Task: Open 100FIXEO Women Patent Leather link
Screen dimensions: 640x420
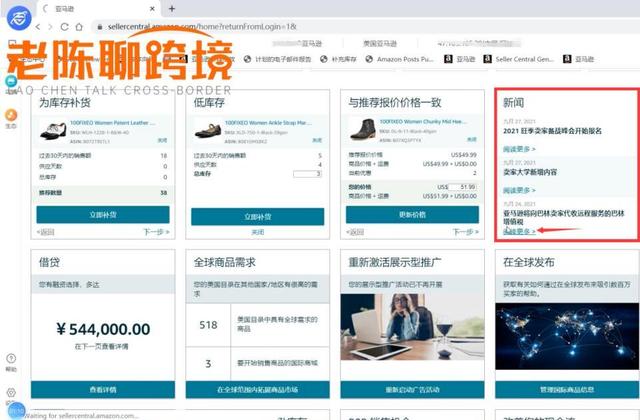Action: (112, 122)
